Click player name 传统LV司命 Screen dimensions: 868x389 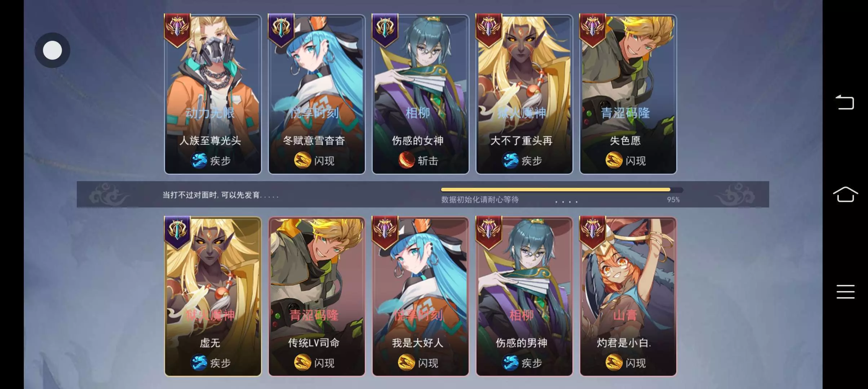[314, 343]
